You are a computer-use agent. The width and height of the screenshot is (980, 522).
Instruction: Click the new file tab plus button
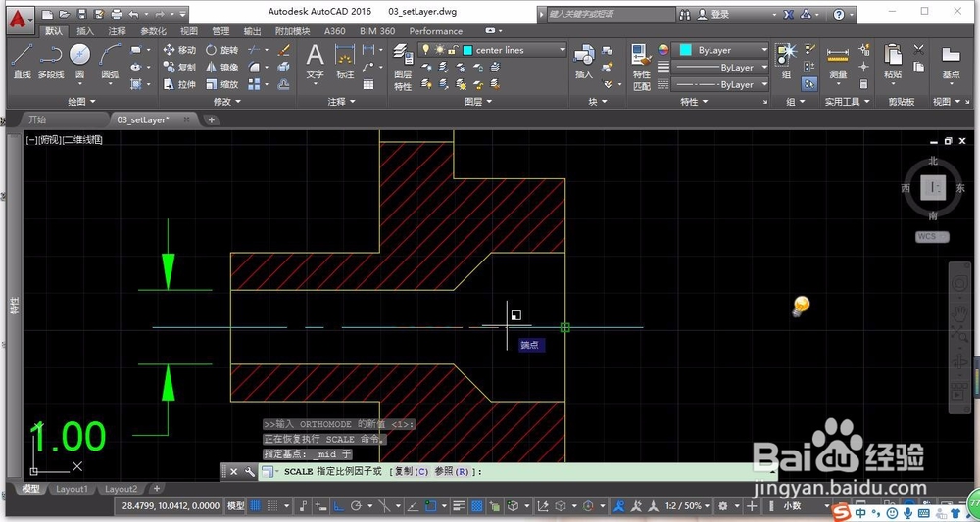point(212,119)
